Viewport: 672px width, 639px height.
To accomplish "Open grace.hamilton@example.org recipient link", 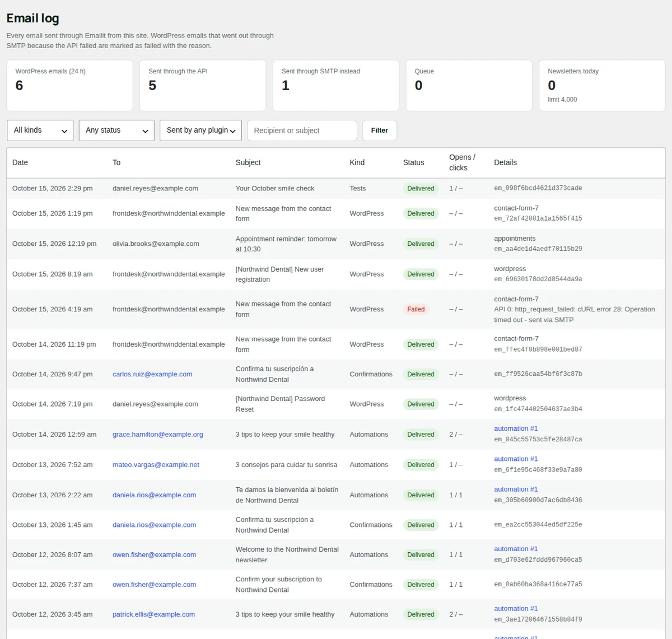I will 158,435.
